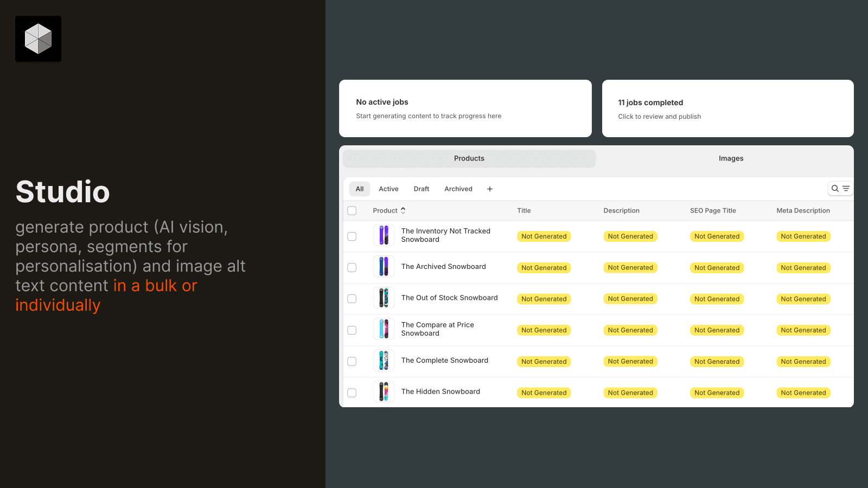This screenshot has width=868, height=488.
Task: Open Inventory Not Tracked Snowboard thumbnail
Action: tap(384, 235)
